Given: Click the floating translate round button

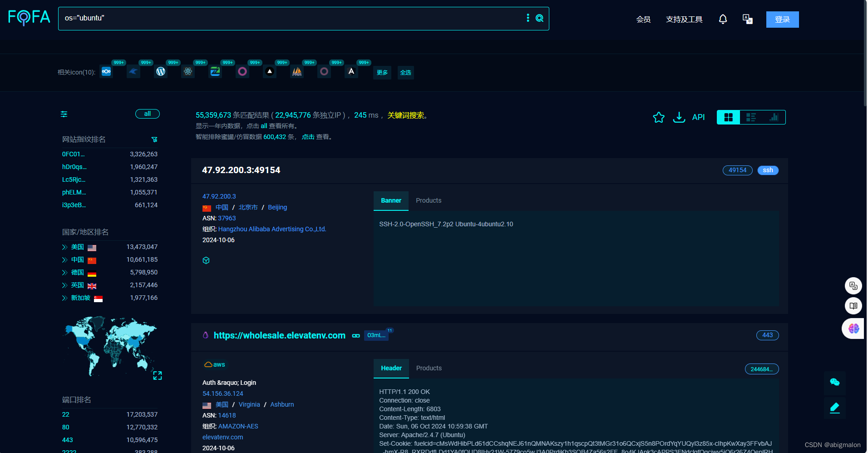Looking at the screenshot, I should point(853,286).
